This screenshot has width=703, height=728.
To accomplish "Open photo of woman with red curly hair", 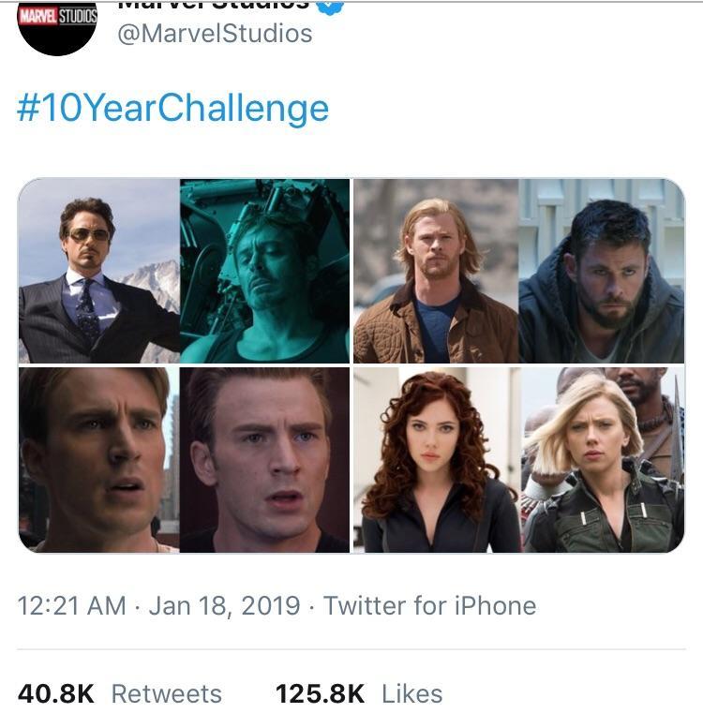I will click(435, 459).
